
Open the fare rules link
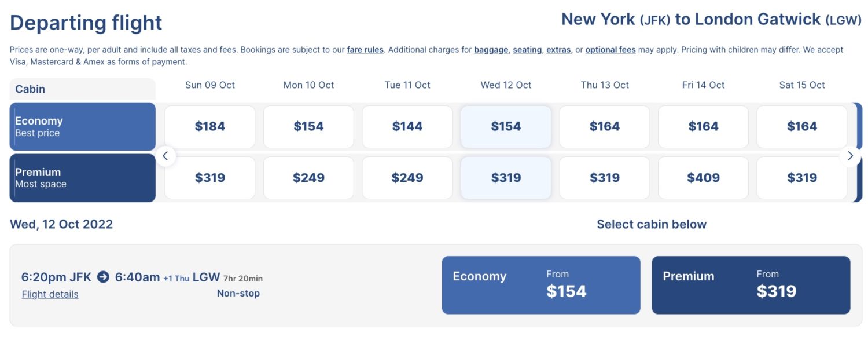(x=365, y=49)
